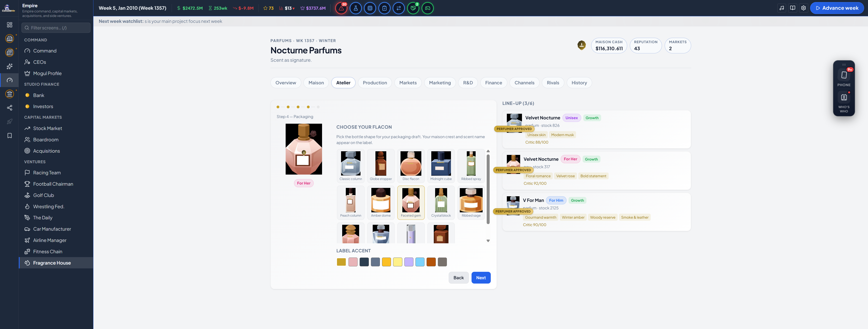
Task: Click the Advance week button
Action: [837, 8]
